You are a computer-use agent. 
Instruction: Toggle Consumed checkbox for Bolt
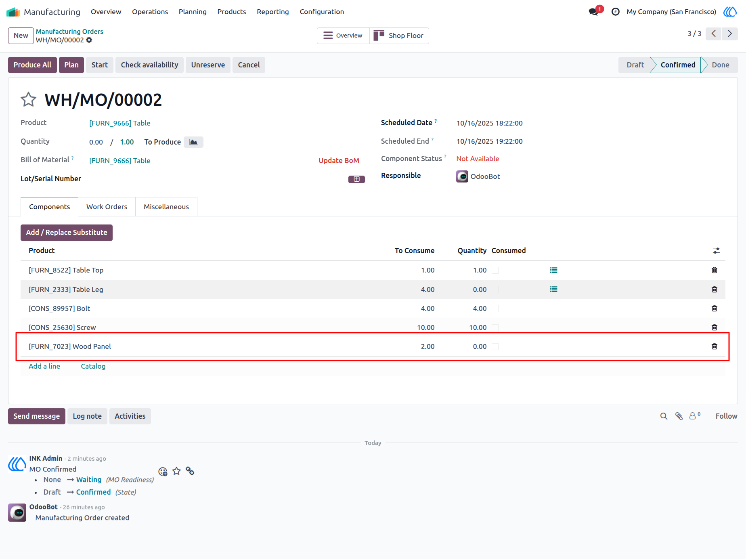pos(495,308)
